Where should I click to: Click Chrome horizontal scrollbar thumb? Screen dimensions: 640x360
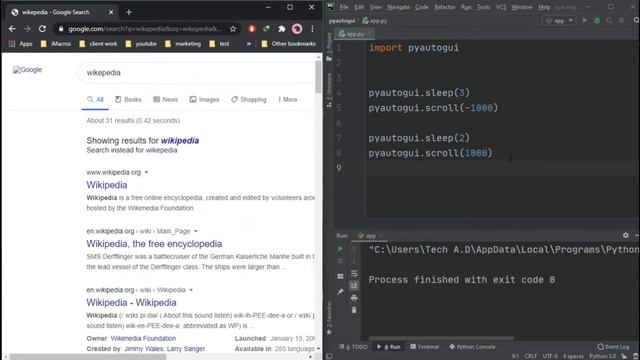(88, 357)
